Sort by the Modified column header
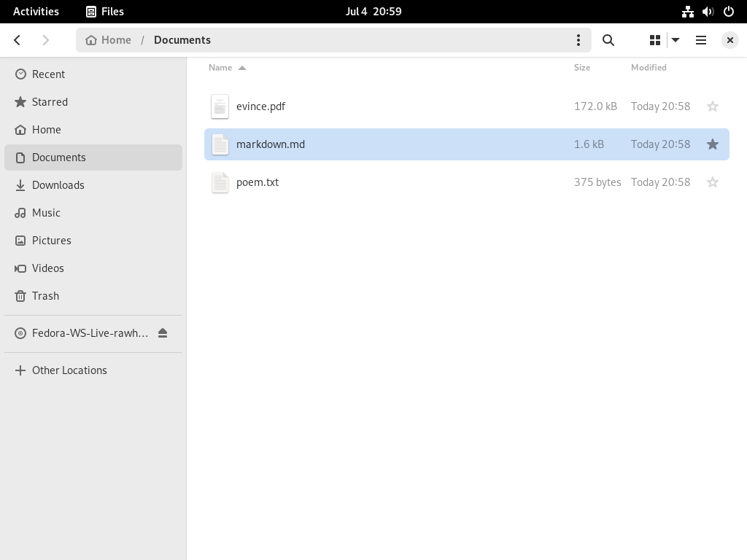The image size is (747, 560). tap(649, 68)
